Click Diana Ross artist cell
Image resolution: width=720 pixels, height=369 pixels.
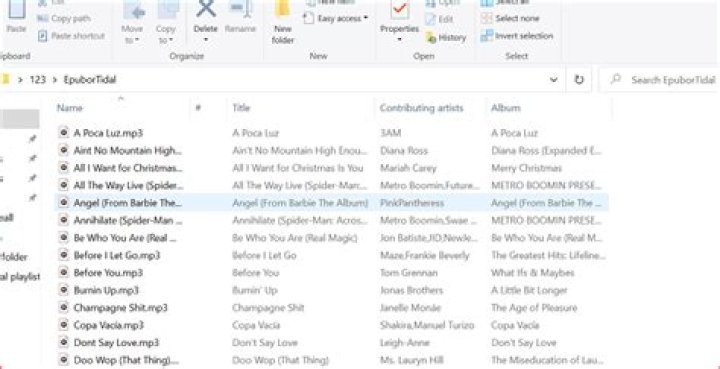point(404,151)
